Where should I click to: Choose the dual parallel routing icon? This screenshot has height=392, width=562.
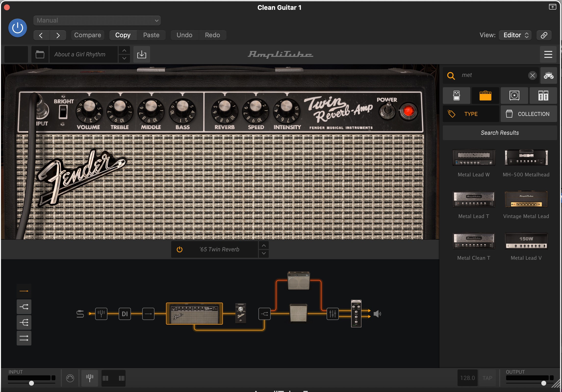(24, 338)
